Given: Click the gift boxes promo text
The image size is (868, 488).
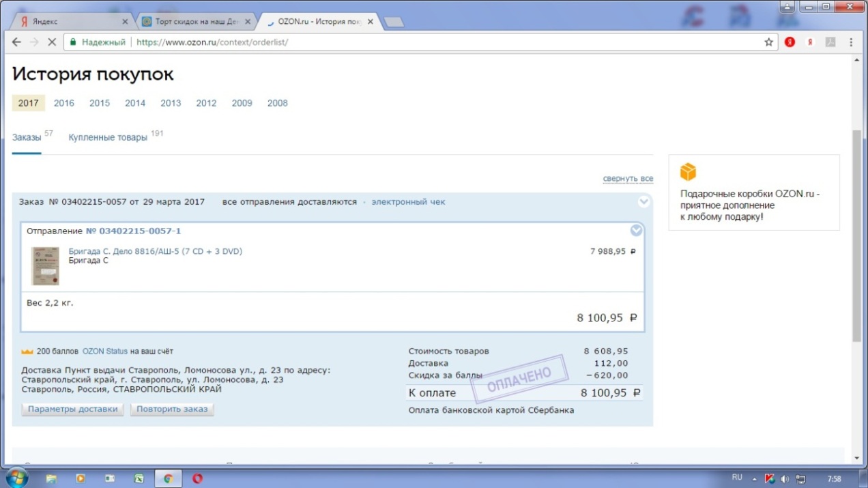Looking at the screenshot, I should 750,205.
